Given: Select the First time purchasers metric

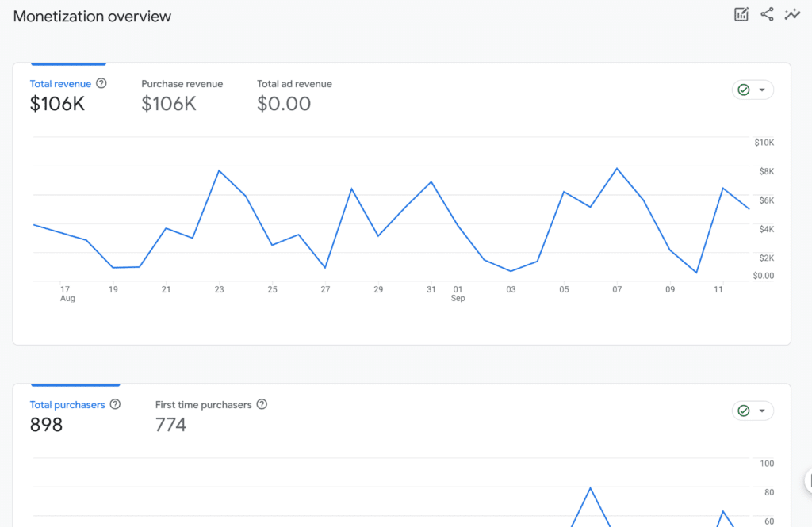Looking at the screenshot, I should 205,404.
